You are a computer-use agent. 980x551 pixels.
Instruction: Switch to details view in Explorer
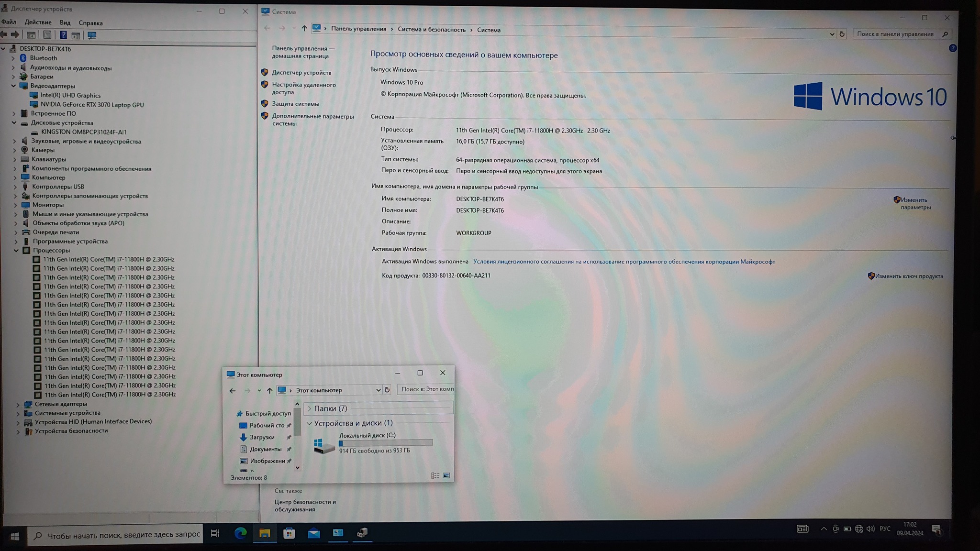pos(435,475)
